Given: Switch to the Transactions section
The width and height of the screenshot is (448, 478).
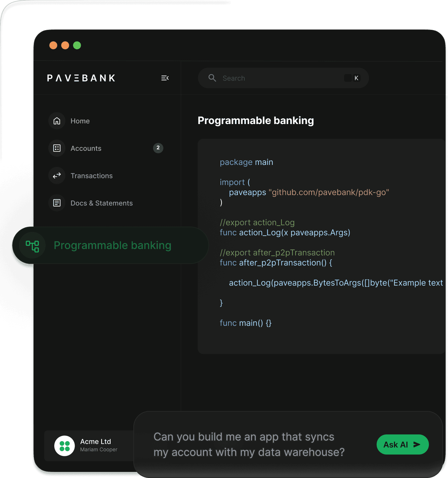Looking at the screenshot, I should (x=91, y=175).
